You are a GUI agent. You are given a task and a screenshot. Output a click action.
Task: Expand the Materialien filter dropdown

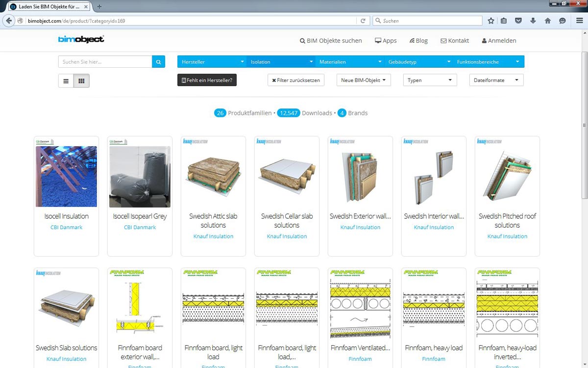(x=349, y=62)
